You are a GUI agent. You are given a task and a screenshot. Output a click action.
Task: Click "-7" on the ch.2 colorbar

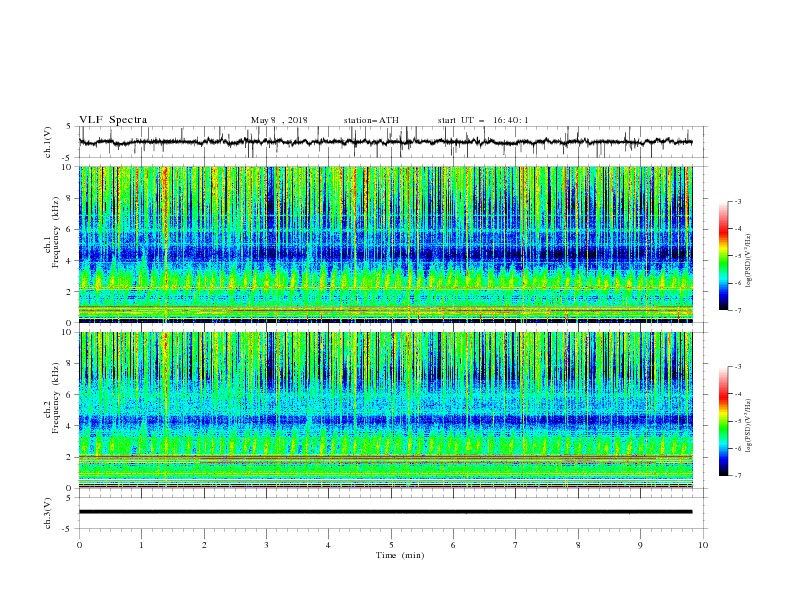(x=737, y=476)
